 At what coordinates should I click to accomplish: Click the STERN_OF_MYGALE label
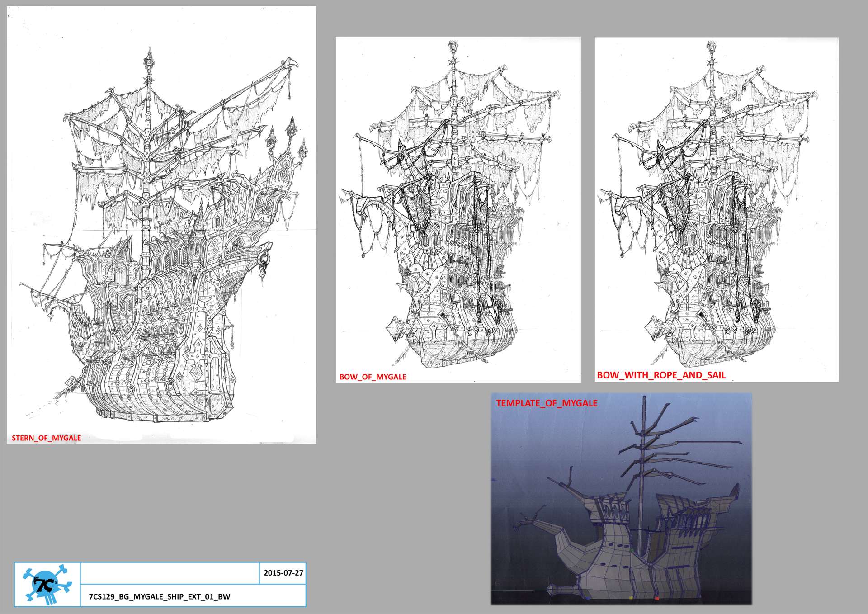coord(47,438)
